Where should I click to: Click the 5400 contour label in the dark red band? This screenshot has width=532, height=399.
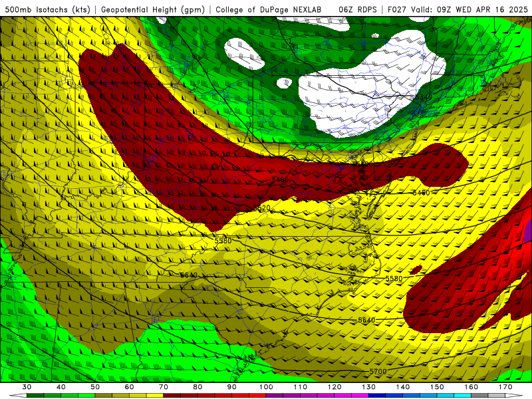pyautogui.click(x=364, y=164)
